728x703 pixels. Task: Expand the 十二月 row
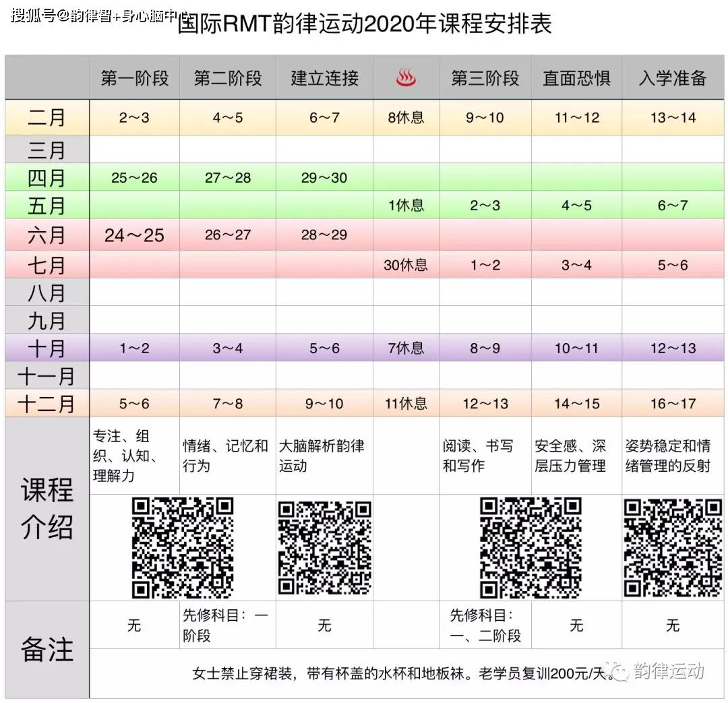click(x=44, y=403)
